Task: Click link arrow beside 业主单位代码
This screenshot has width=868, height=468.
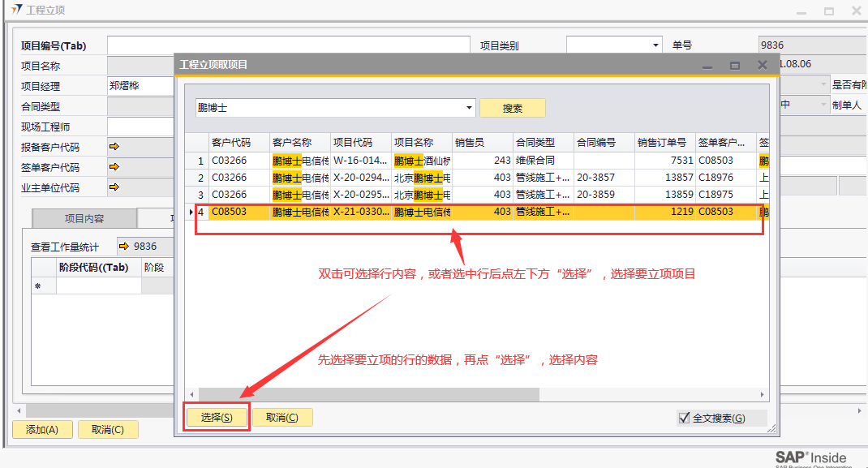Action: (x=114, y=187)
